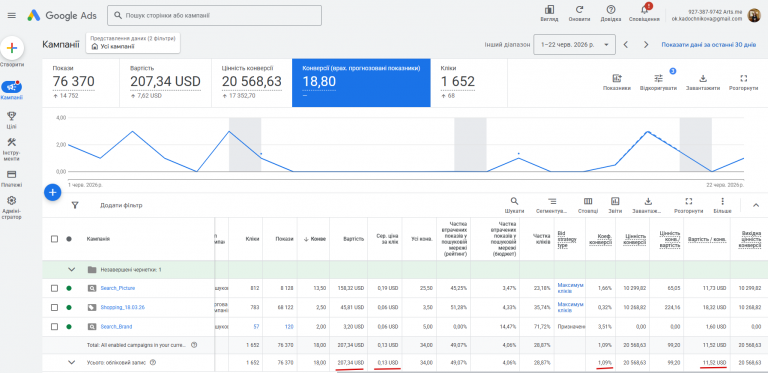Expand the Незавершені чернетки drafts row
768x373 pixels.
pos(72,269)
